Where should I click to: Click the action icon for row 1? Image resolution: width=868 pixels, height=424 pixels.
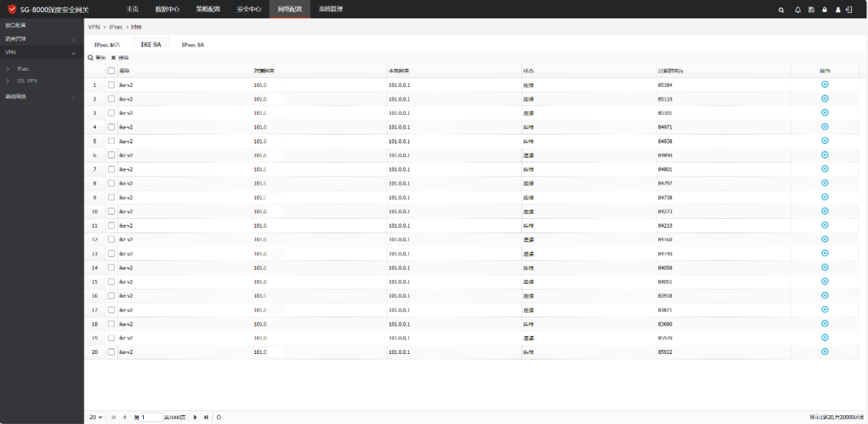[825, 84]
